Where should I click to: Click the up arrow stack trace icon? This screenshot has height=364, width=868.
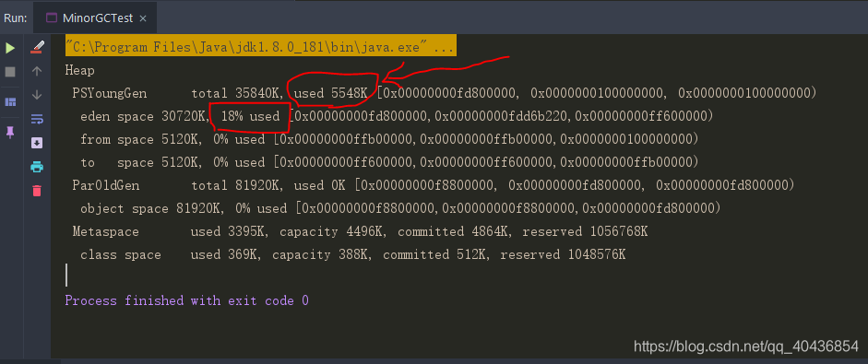click(x=37, y=71)
